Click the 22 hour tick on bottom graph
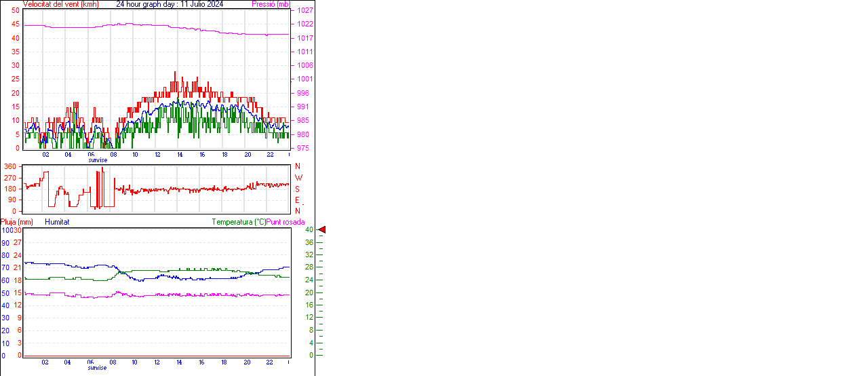Screen dimensions: 868x376 [x=270, y=362]
